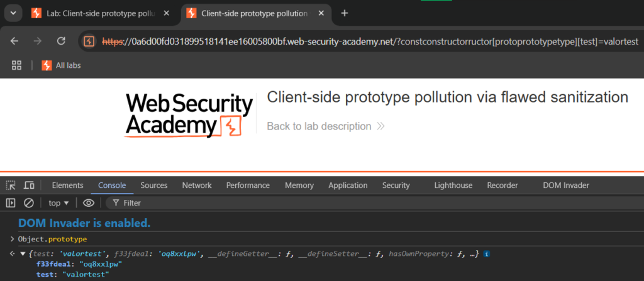Create a live expression with eye icon
This screenshot has width=644, height=281.
coord(89,202)
